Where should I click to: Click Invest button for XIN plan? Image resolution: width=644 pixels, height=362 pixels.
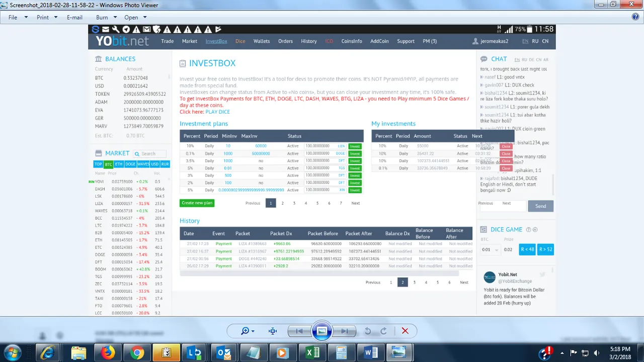click(x=355, y=190)
